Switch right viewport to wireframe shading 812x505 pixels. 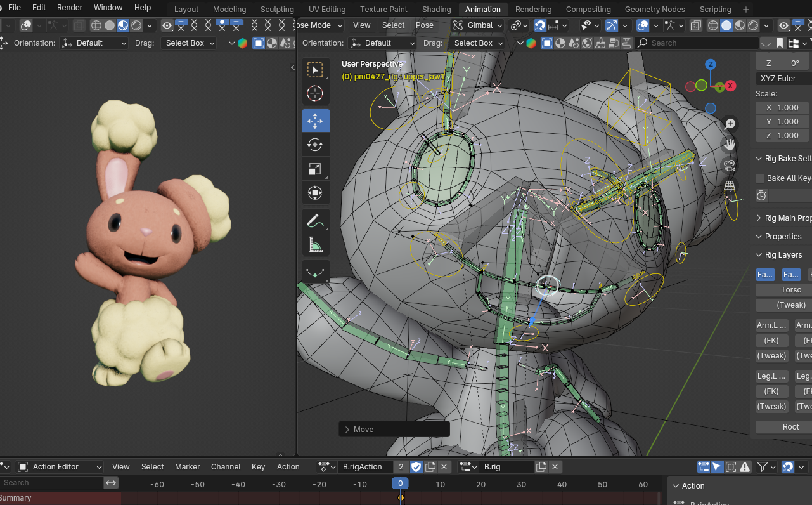712,25
